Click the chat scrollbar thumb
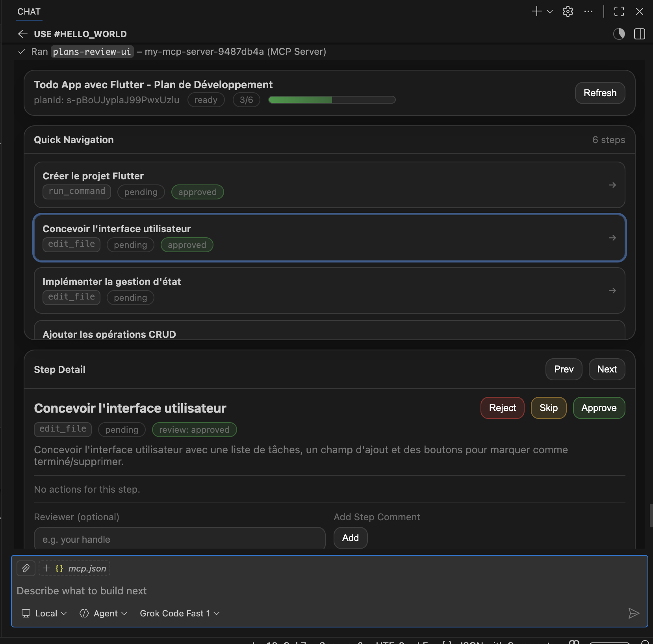Image resolution: width=653 pixels, height=644 pixels. pyautogui.click(x=651, y=516)
